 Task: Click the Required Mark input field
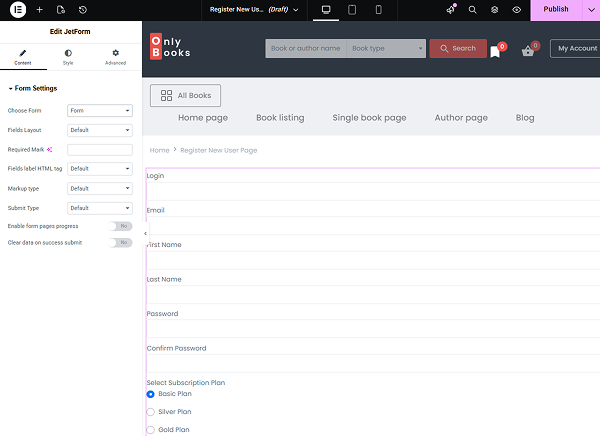pos(100,150)
